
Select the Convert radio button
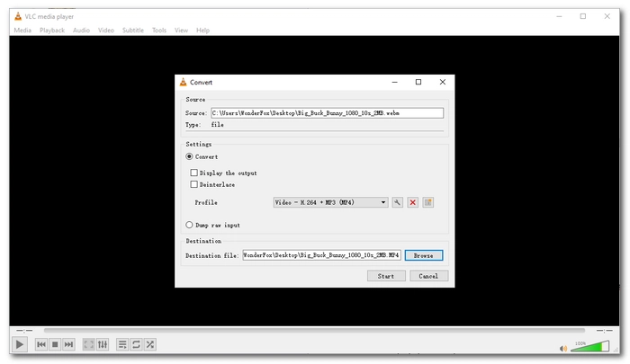[x=190, y=156]
